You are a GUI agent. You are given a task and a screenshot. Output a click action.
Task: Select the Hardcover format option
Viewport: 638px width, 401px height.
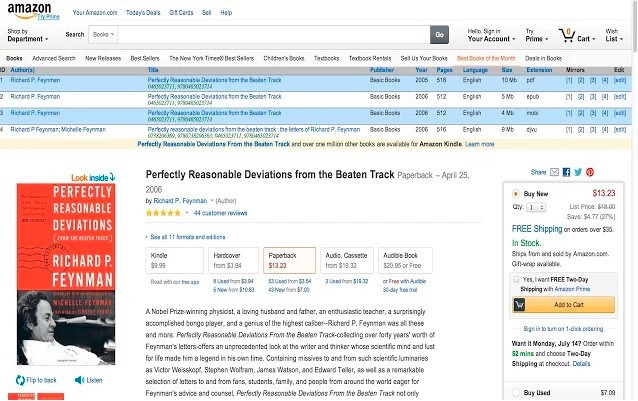[233, 260]
